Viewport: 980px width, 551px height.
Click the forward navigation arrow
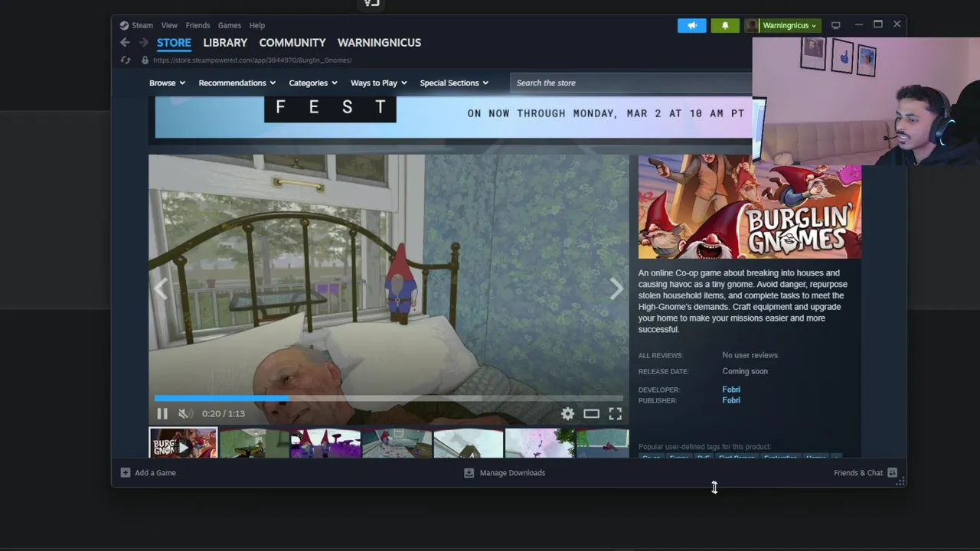[143, 43]
